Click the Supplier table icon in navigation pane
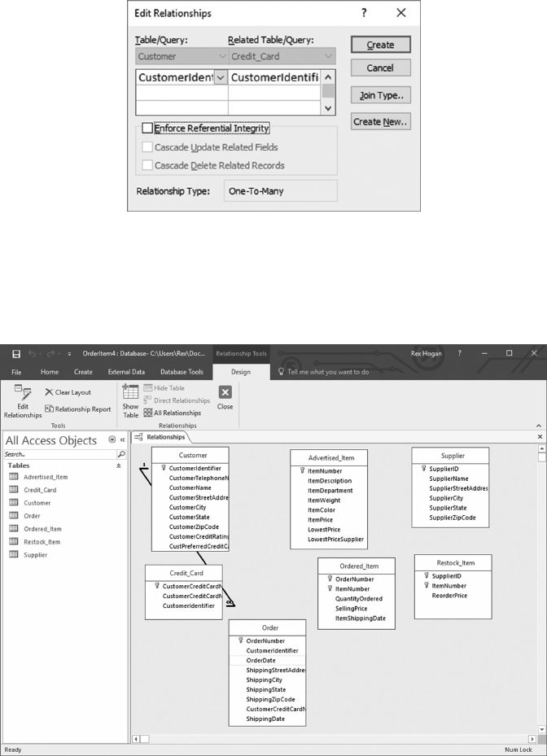The width and height of the screenshot is (547, 756). [14, 555]
